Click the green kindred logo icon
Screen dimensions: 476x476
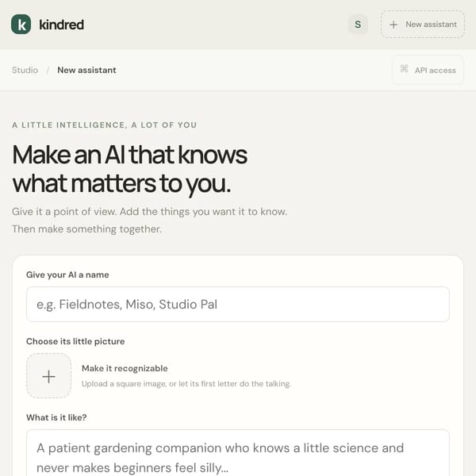pyautogui.click(x=21, y=25)
